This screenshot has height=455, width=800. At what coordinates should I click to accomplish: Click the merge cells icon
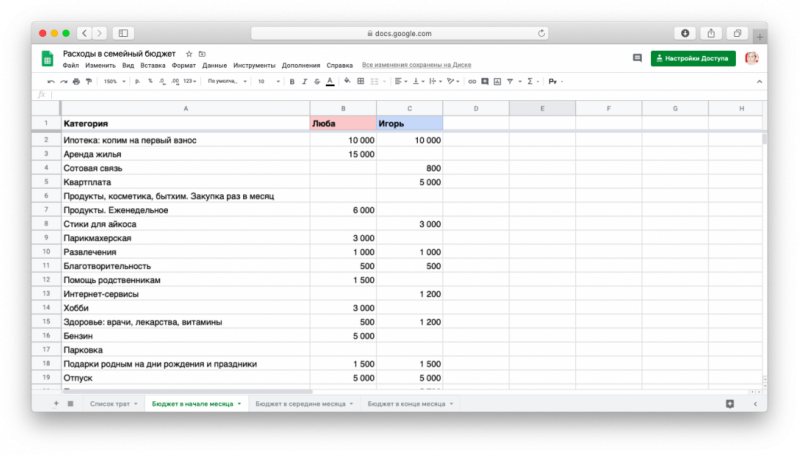(x=374, y=82)
